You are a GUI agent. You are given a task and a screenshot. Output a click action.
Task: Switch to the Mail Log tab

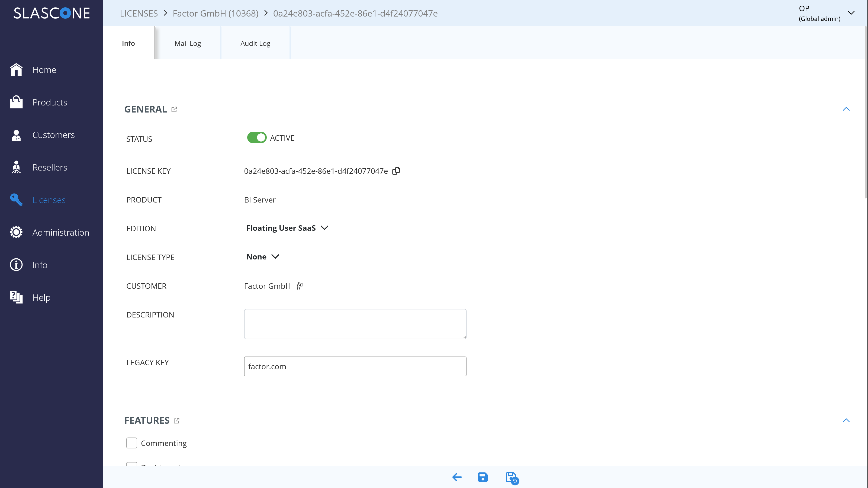pos(188,43)
